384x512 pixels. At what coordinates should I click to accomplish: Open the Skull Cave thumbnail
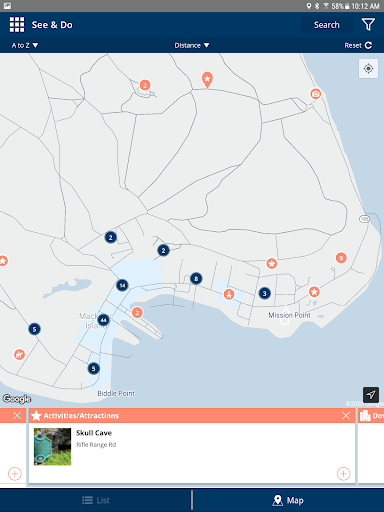(52, 446)
